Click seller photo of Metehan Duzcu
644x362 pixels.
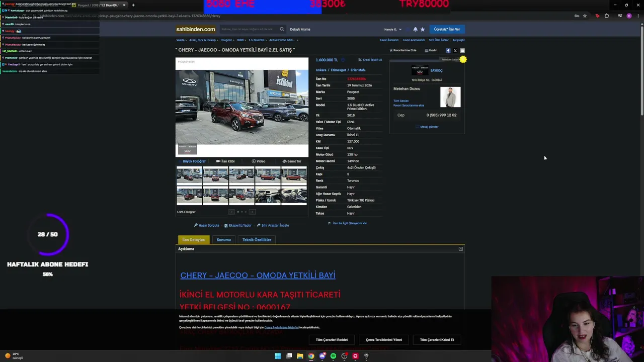[x=450, y=97]
